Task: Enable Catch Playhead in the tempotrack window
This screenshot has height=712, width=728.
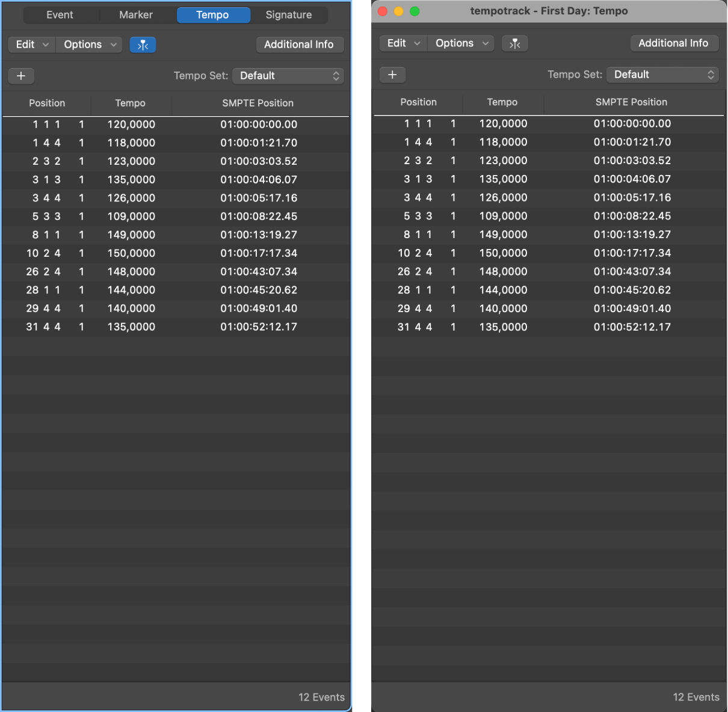Action: click(514, 43)
